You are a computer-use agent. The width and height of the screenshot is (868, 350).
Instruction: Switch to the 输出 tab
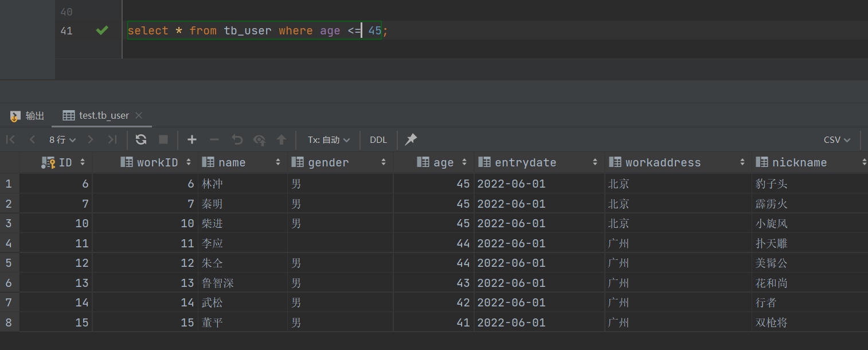28,115
